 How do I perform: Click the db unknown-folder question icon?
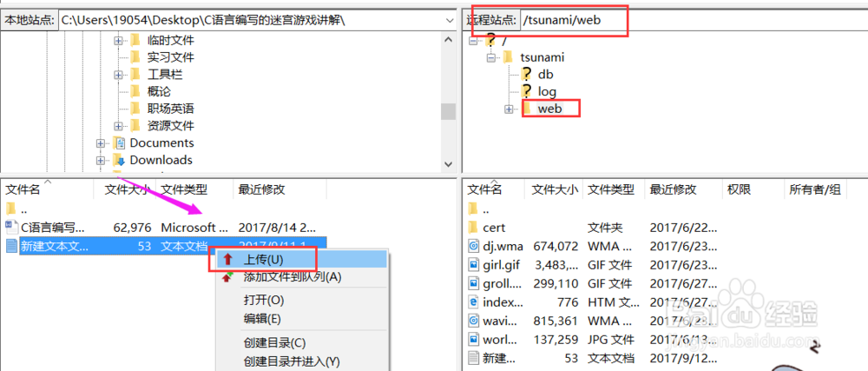point(527,74)
